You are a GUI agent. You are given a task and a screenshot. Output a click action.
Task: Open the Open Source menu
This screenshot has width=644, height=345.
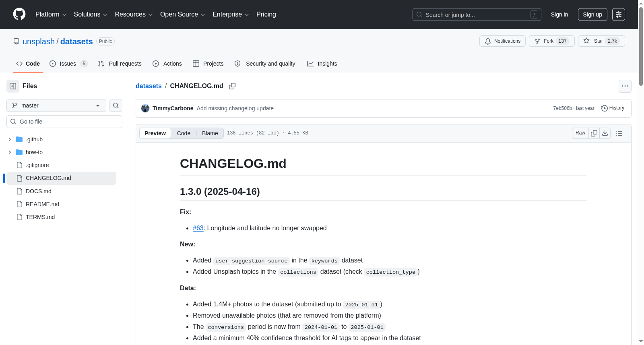click(183, 14)
